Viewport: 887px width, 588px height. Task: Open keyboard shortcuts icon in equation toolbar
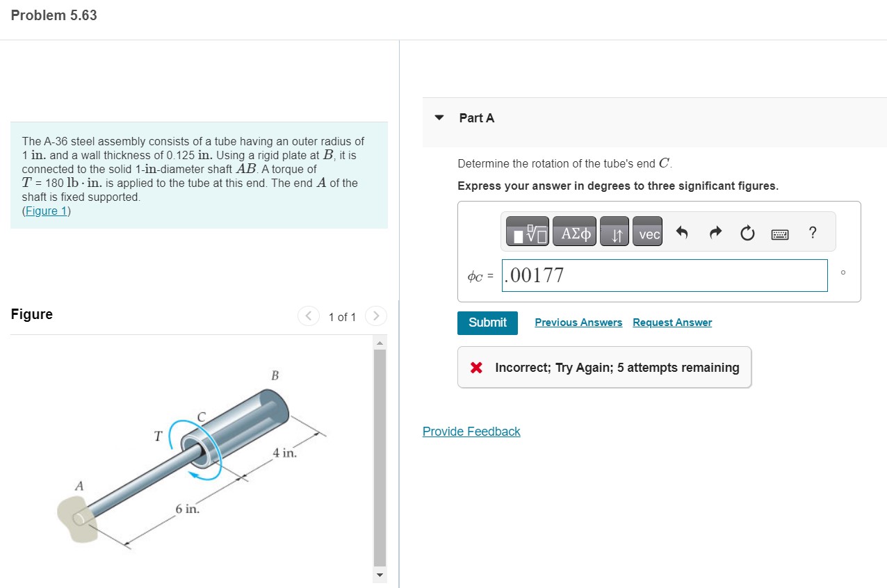[x=779, y=234]
